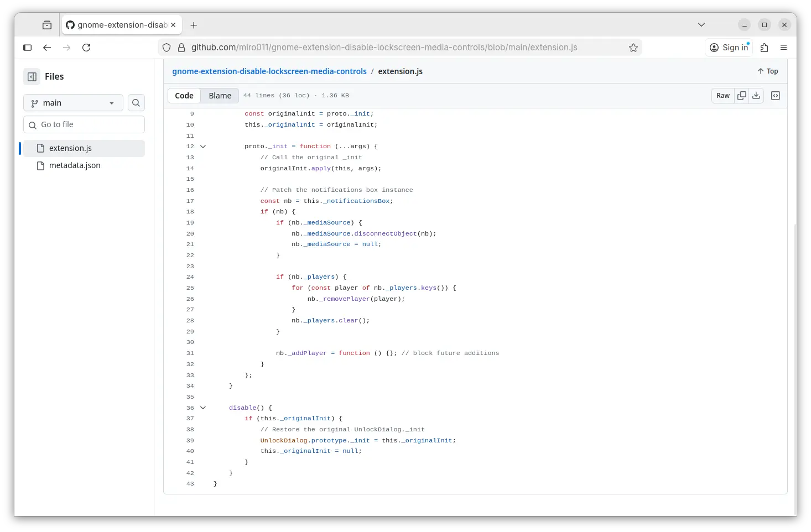Screen dimensions: 811x532
Task: Click the Raw button
Action: (723, 96)
